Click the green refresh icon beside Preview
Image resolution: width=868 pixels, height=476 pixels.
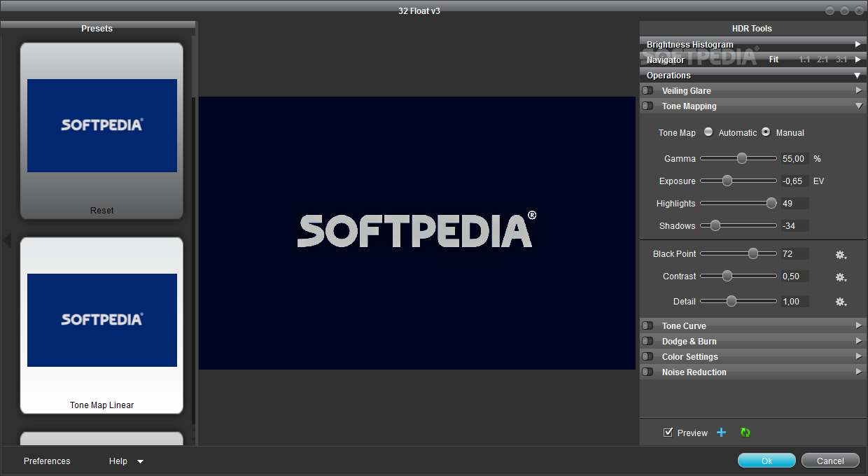click(745, 433)
